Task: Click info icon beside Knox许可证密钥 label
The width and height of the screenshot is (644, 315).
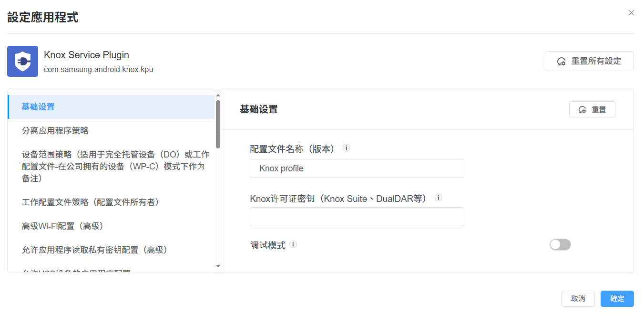Action: (x=439, y=198)
